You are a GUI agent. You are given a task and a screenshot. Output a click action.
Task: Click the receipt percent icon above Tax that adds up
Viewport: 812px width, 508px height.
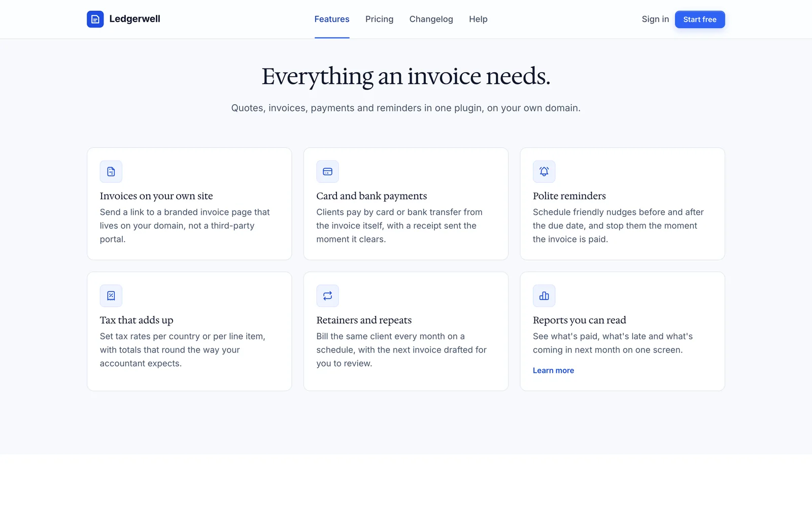111,296
